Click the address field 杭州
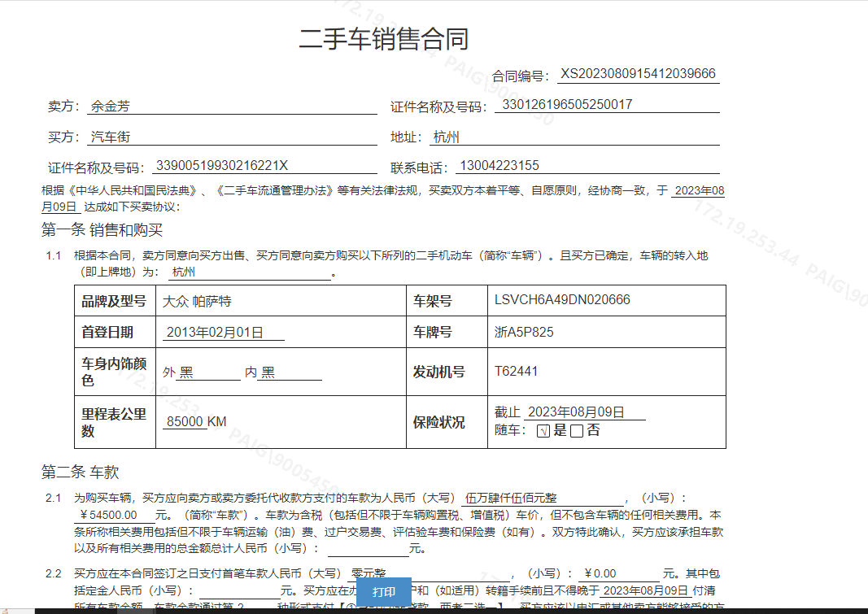This screenshot has height=614, width=868. point(574,137)
